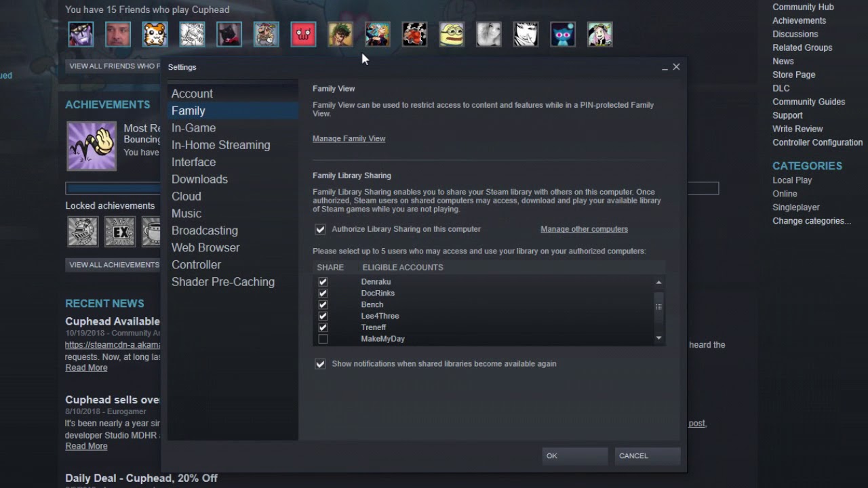Click the eligible accounts list scrollbar thumb
This screenshot has width=868, height=488.
(x=658, y=306)
